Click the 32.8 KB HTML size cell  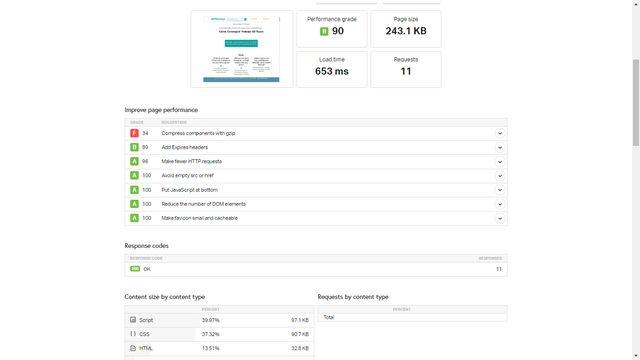coord(300,348)
